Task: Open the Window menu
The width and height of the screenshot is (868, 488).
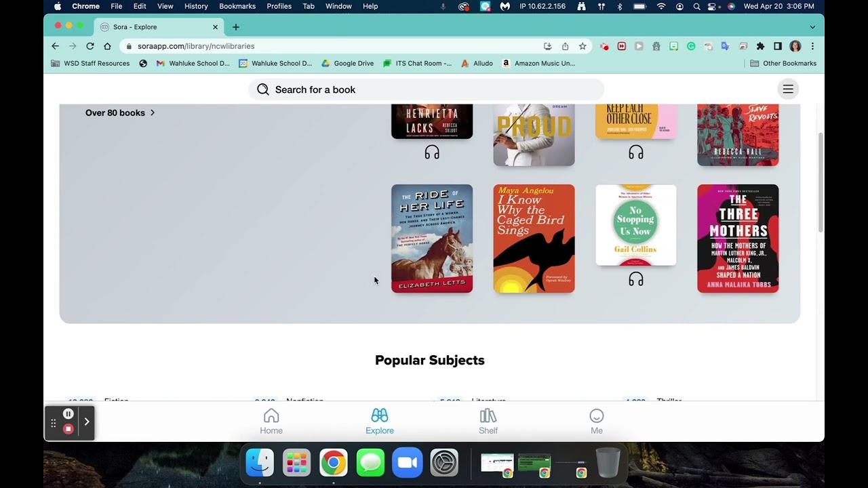Action: 338,6
